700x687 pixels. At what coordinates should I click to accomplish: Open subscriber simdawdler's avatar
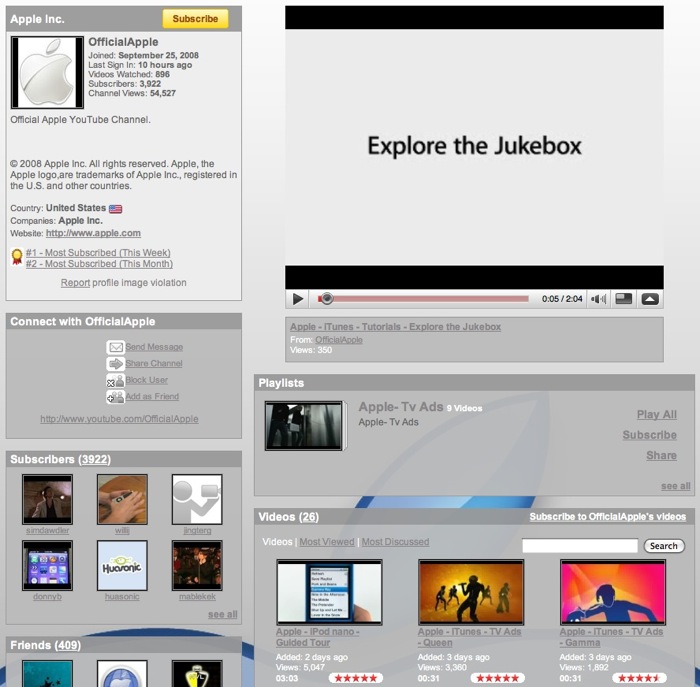pos(47,499)
